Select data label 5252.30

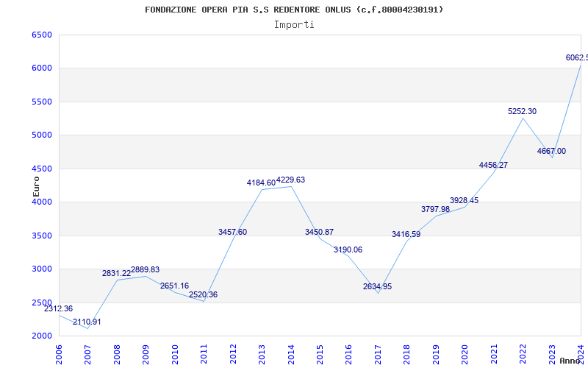523,112
